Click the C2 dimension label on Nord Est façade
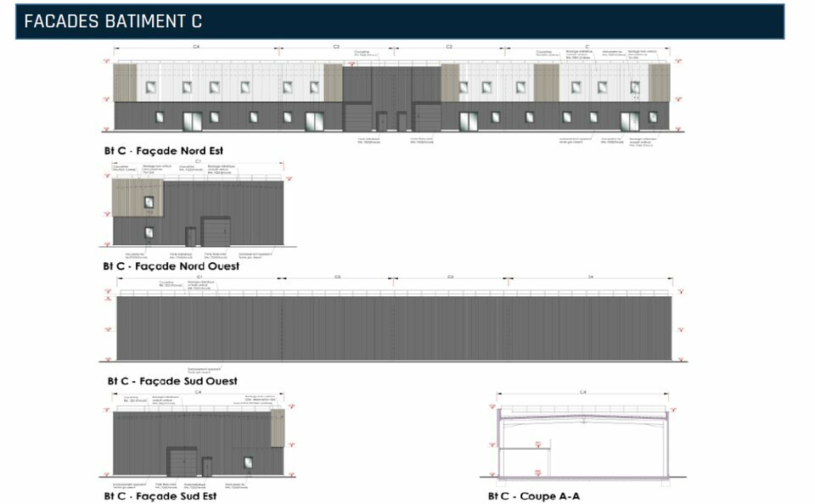Image resolution: width=815 pixels, height=504 pixels. 449,47
